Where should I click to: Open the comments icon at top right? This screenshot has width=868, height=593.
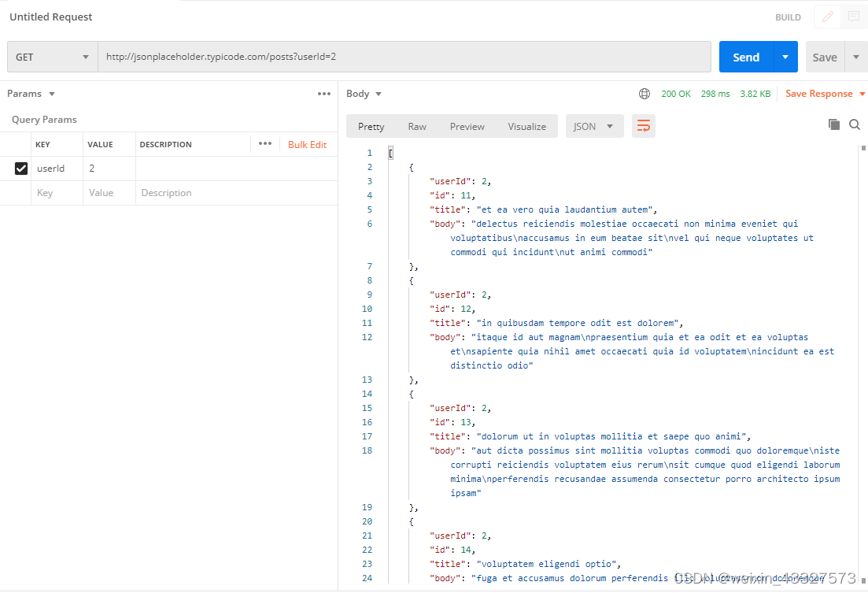[854, 17]
